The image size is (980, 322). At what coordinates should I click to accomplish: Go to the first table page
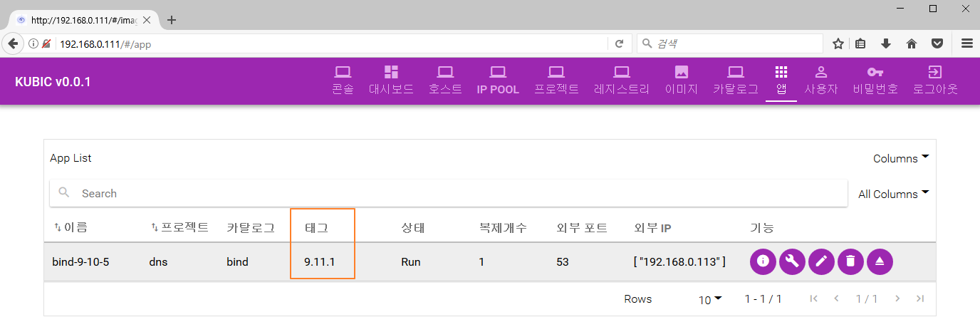(x=814, y=299)
